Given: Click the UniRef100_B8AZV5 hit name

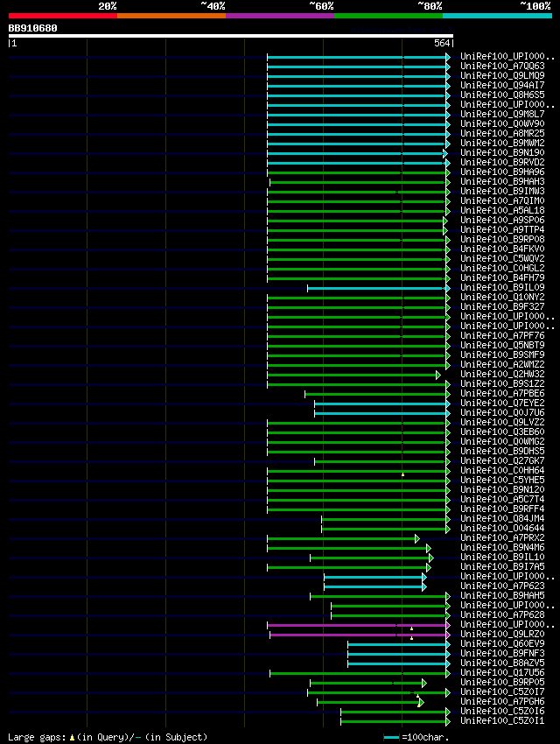Looking at the screenshot, I should [x=502, y=663].
